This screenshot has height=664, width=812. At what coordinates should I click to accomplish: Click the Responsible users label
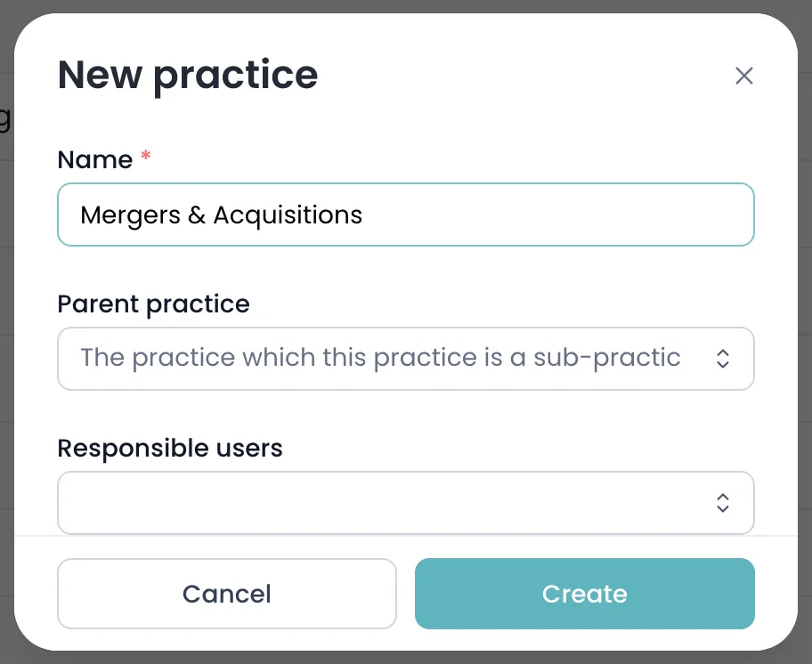[x=170, y=448]
